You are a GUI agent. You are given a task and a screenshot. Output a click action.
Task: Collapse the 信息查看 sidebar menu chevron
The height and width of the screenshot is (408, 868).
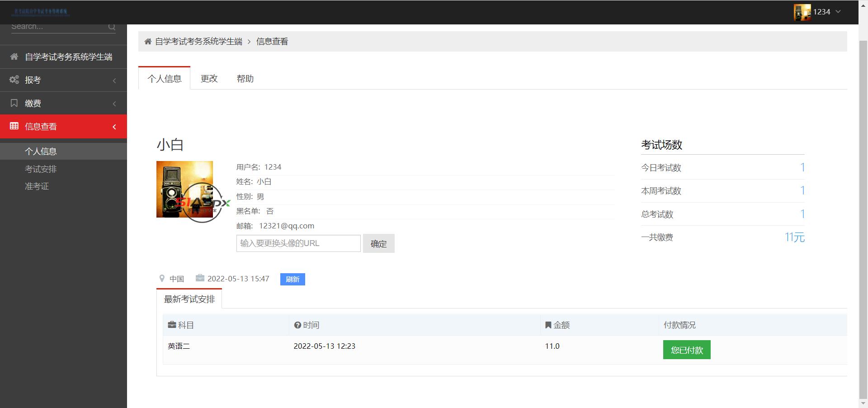click(x=114, y=127)
